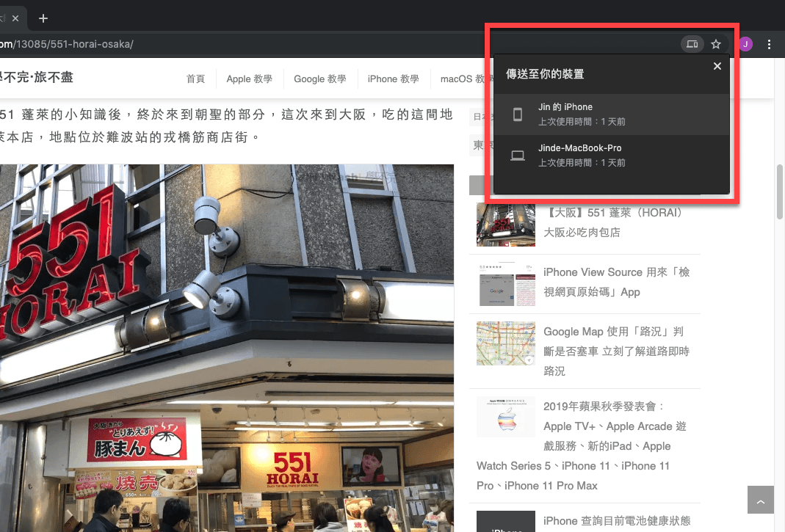This screenshot has height=532, width=785.
Task: Open the Apple 教學 nav item
Action: 250,79
